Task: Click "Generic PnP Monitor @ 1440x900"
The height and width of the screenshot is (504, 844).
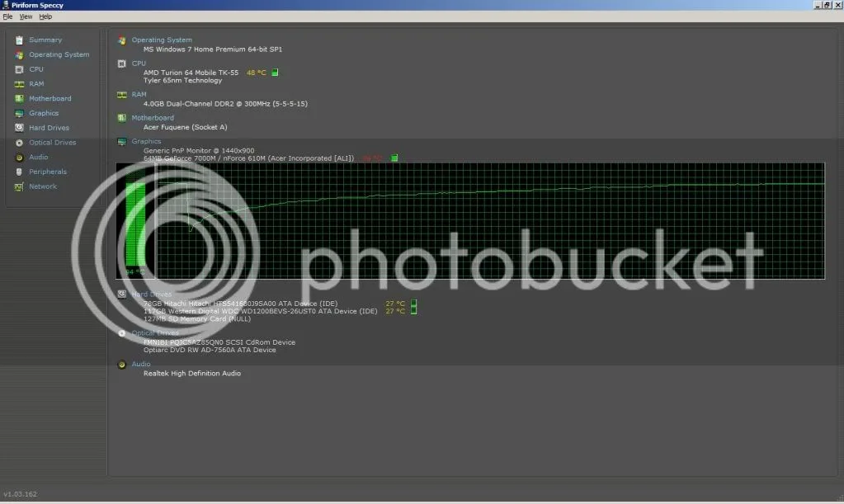Action: click(199, 151)
